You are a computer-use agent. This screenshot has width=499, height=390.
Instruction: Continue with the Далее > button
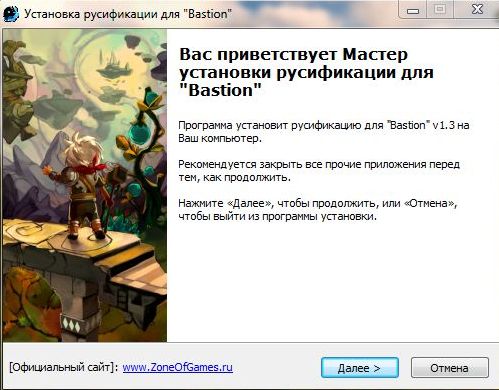(360, 368)
